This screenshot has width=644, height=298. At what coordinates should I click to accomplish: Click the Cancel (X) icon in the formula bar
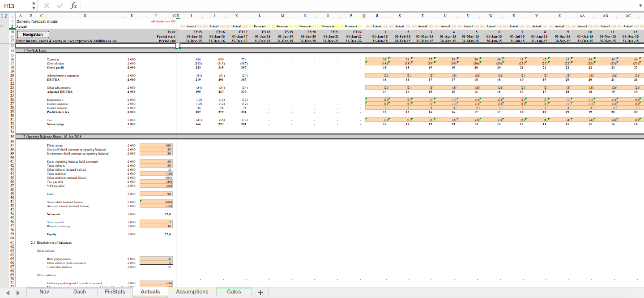pos(47,5)
